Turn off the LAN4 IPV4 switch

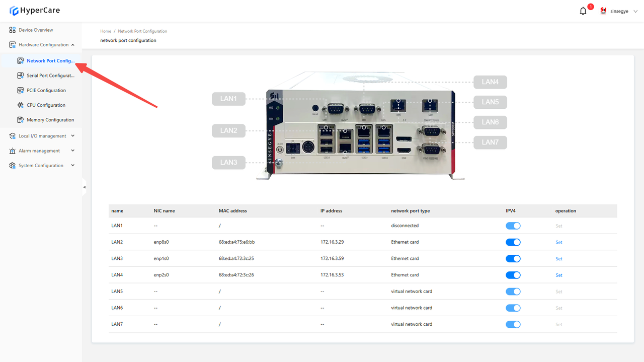coord(513,275)
